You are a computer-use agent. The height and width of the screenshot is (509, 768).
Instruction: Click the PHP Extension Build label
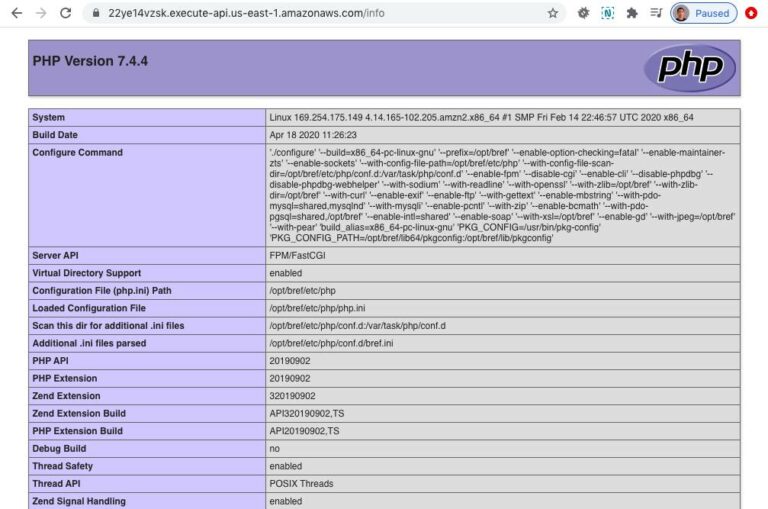click(x=77, y=431)
